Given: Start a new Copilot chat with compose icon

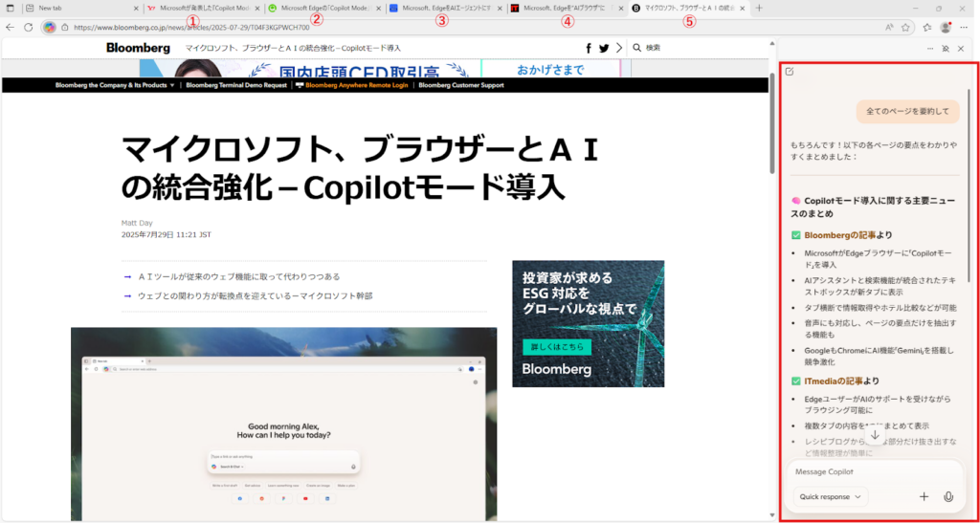Looking at the screenshot, I should pyautogui.click(x=790, y=71).
